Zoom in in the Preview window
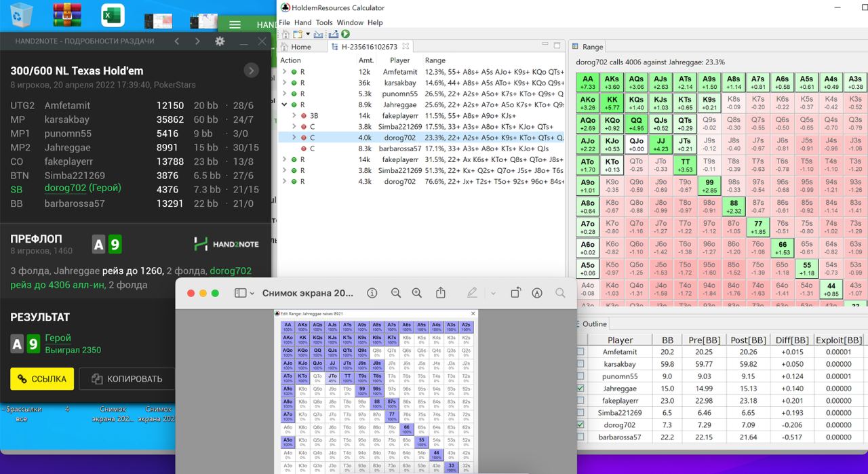Image resolution: width=868 pixels, height=474 pixels. tap(417, 293)
